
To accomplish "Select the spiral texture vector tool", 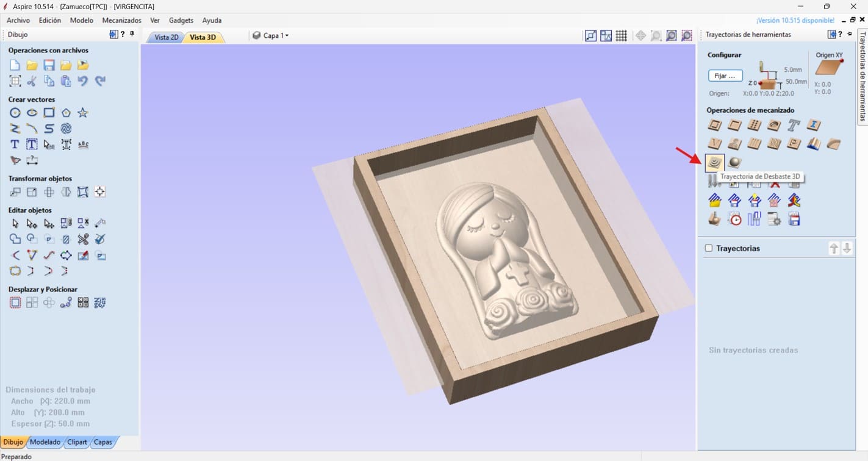I will point(66,129).
